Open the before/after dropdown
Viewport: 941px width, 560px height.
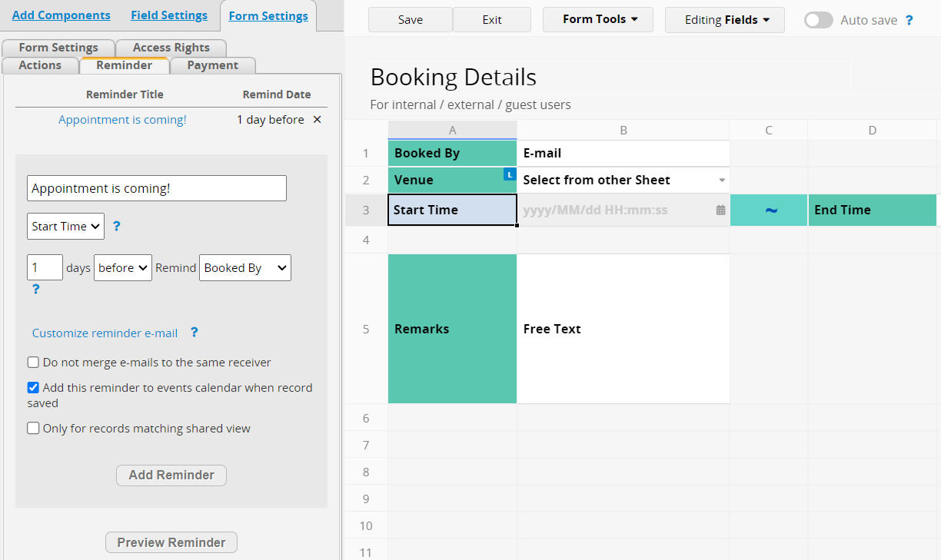[x=123, y=268]
